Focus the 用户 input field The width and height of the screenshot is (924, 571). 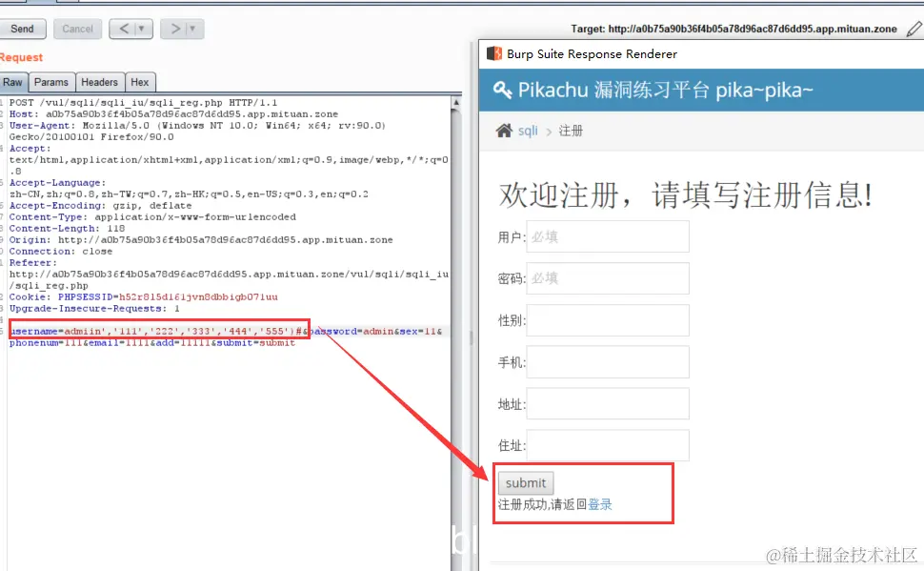tap(608, 236)
